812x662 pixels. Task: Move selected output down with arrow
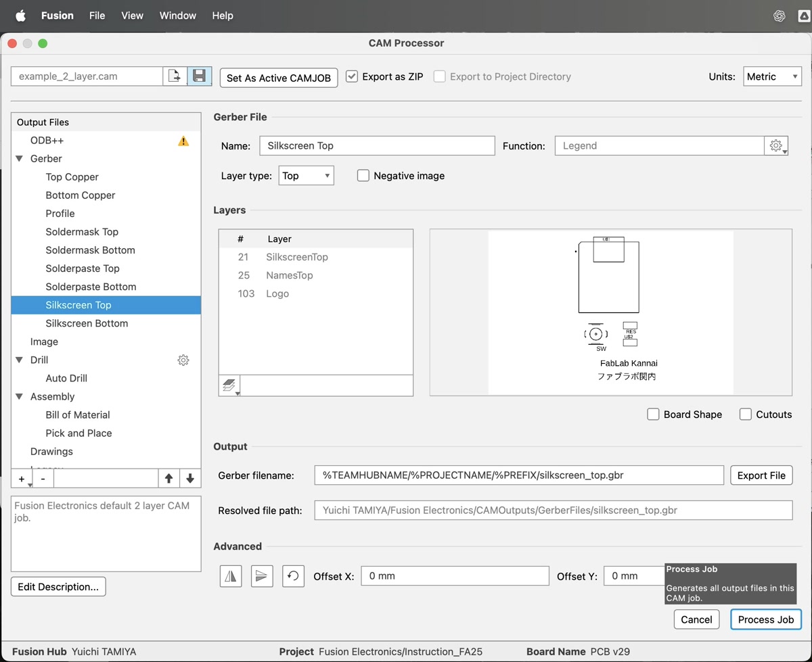[190, 479]
